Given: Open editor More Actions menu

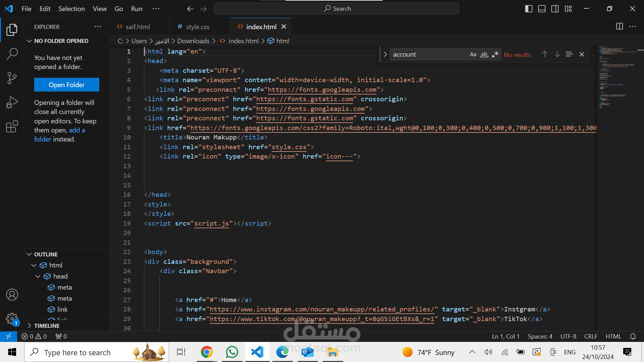Looking at the screenshot, I should pos(633,26).
